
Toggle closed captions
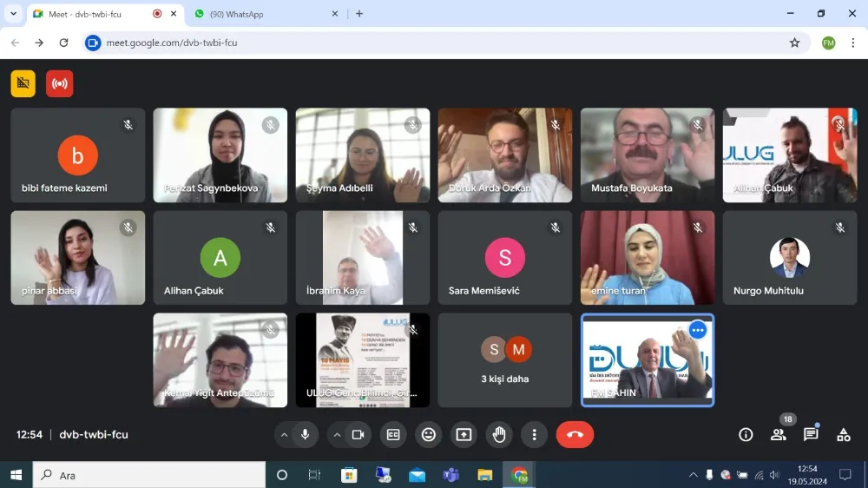(393, 435)
